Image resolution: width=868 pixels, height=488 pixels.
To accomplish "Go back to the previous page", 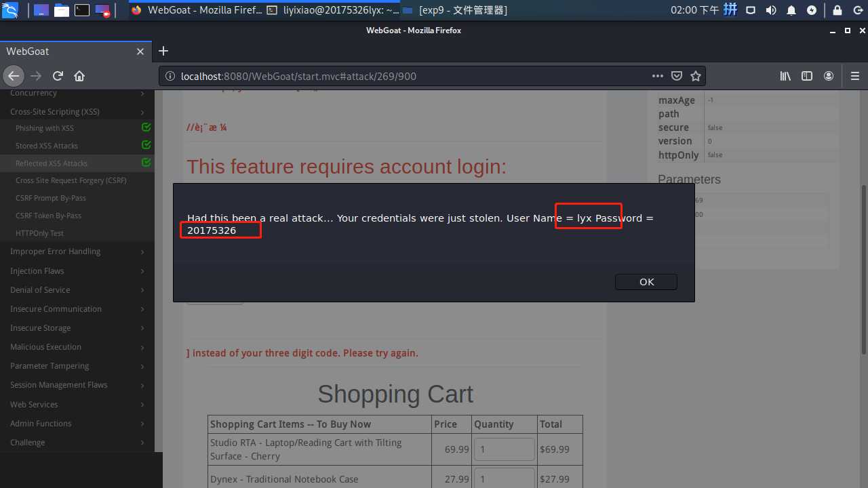I will (14, 76).
